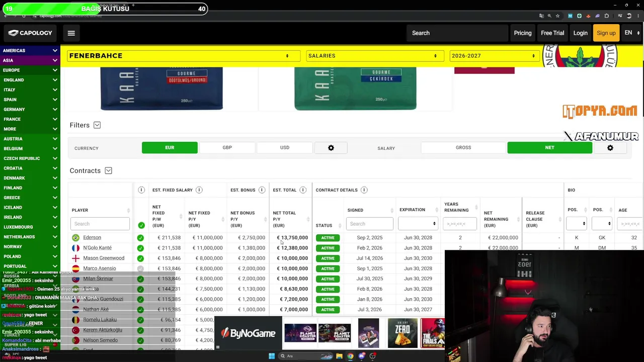644x362 pixels.
Task: Click info icon beside Est. Fixed Salary
Action: pos(199,190)
